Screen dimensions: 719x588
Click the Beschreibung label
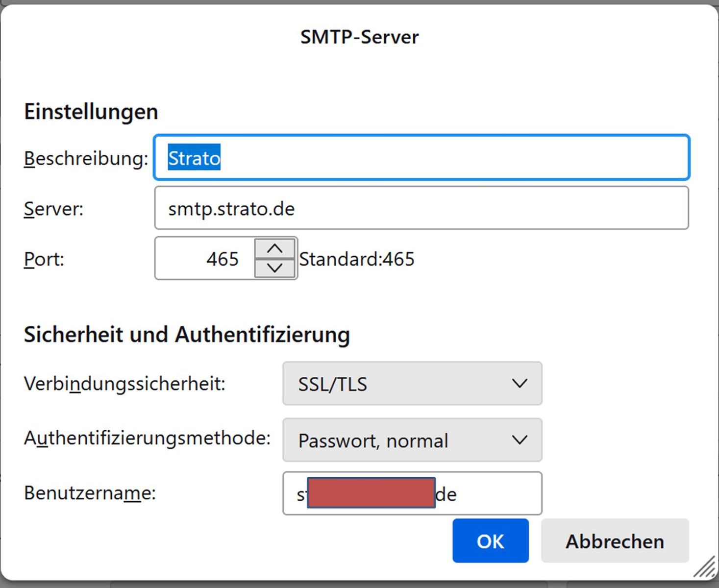[86, 158]
